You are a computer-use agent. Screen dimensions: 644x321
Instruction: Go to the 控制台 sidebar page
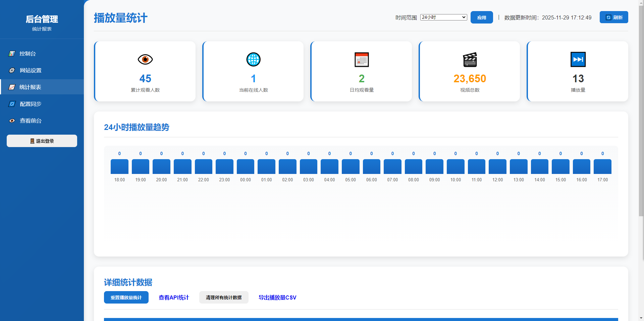click(28, 54)
